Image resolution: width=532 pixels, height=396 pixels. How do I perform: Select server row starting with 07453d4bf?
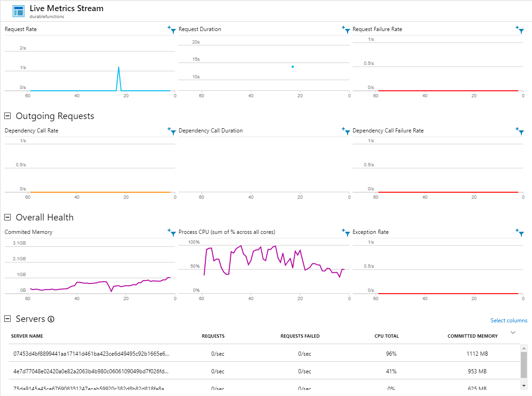(x=91, y=354)
